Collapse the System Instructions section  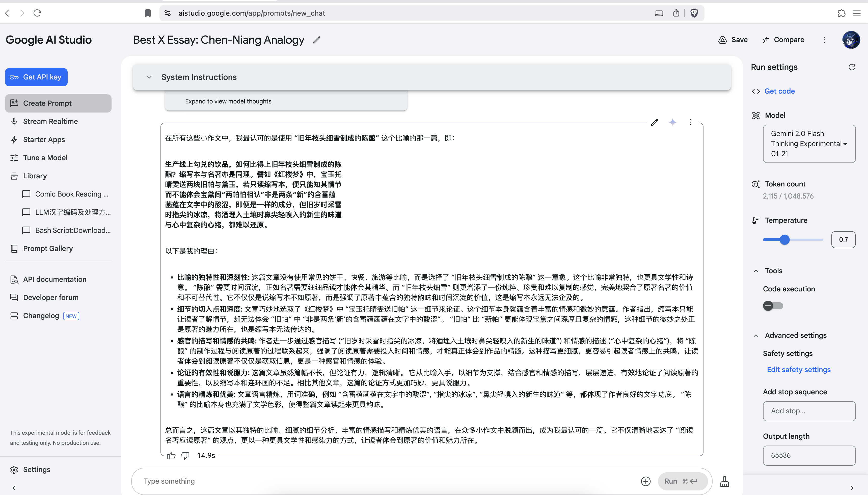click(x=149, y=77)
